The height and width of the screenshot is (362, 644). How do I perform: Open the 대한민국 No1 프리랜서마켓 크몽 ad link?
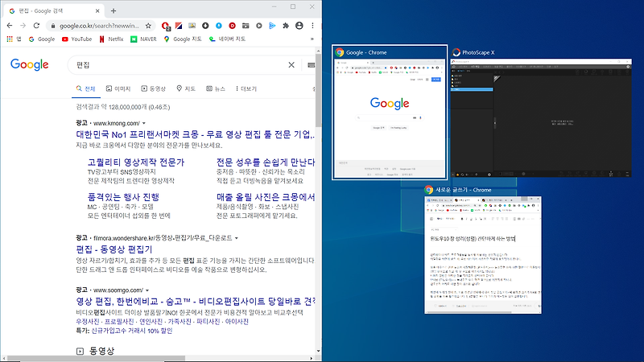point(195,134)
